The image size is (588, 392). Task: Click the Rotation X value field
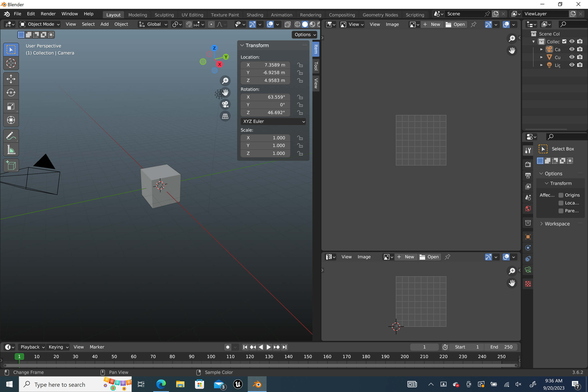(x=265, y=97)
